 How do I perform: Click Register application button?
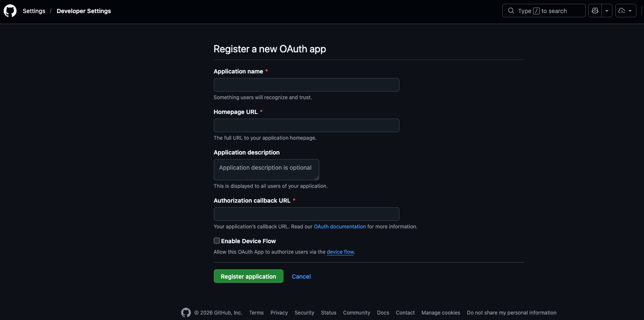(248, 277)
